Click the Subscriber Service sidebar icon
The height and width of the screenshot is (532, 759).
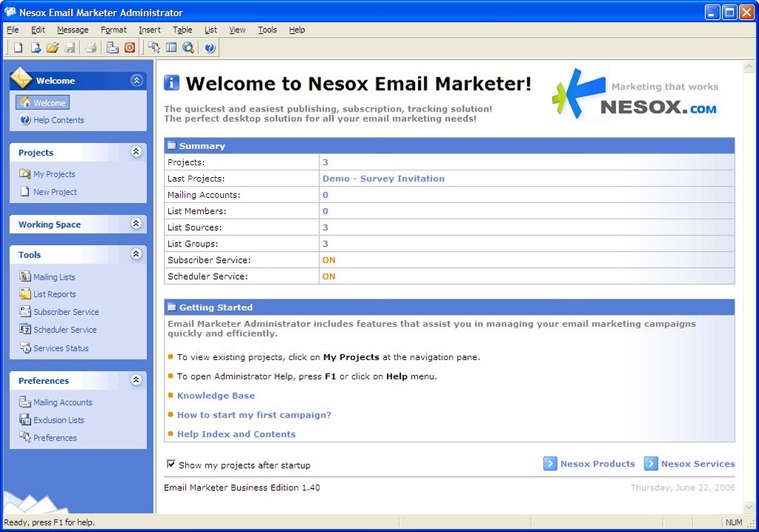[x=25, y=311]
